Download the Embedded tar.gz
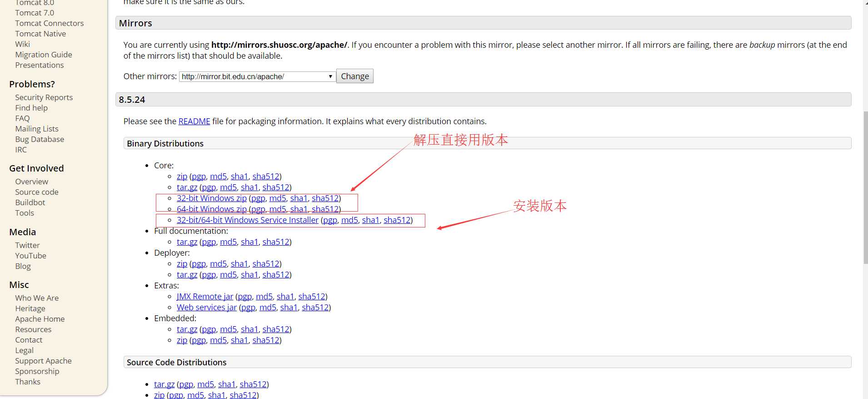 tap(187, 329)
